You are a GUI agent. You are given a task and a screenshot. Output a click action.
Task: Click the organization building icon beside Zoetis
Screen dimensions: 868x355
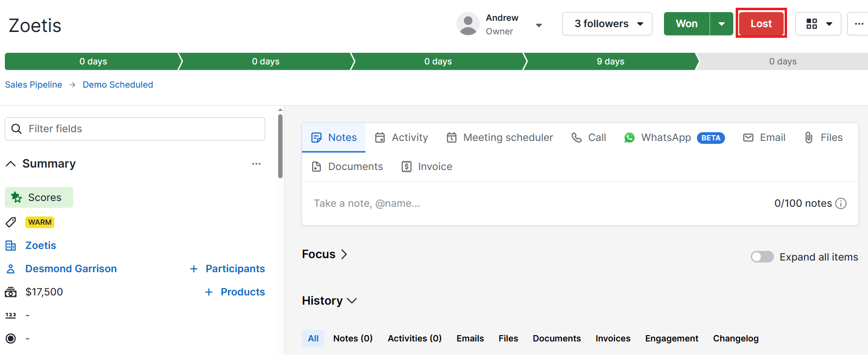pyautogui.click(x=11, y=246)
